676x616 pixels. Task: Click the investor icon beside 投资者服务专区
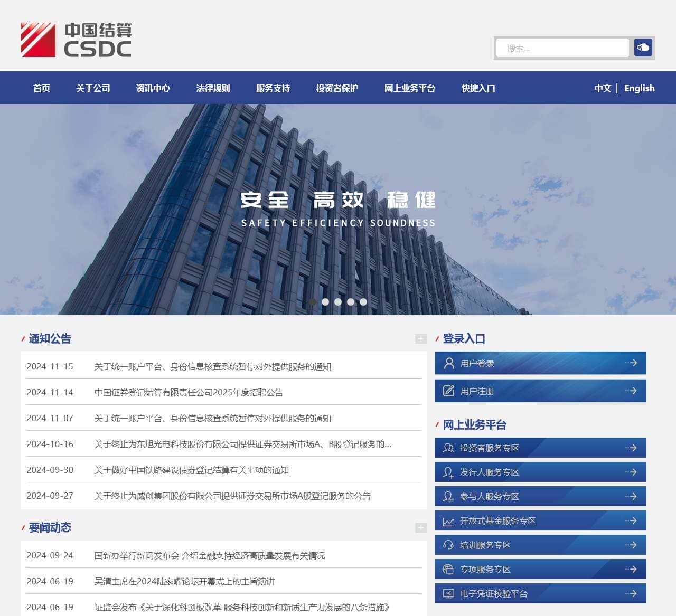point(448,448)
